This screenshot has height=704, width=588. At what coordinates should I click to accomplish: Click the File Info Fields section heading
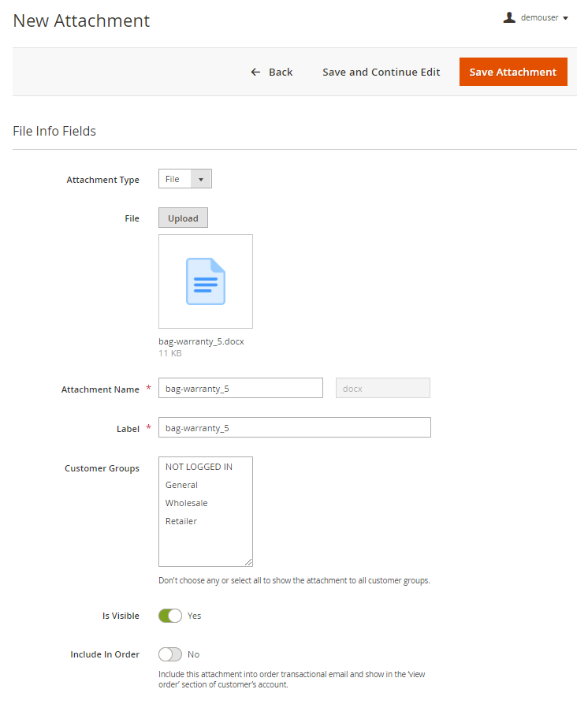pyautogui.click(x=54, y=131)
